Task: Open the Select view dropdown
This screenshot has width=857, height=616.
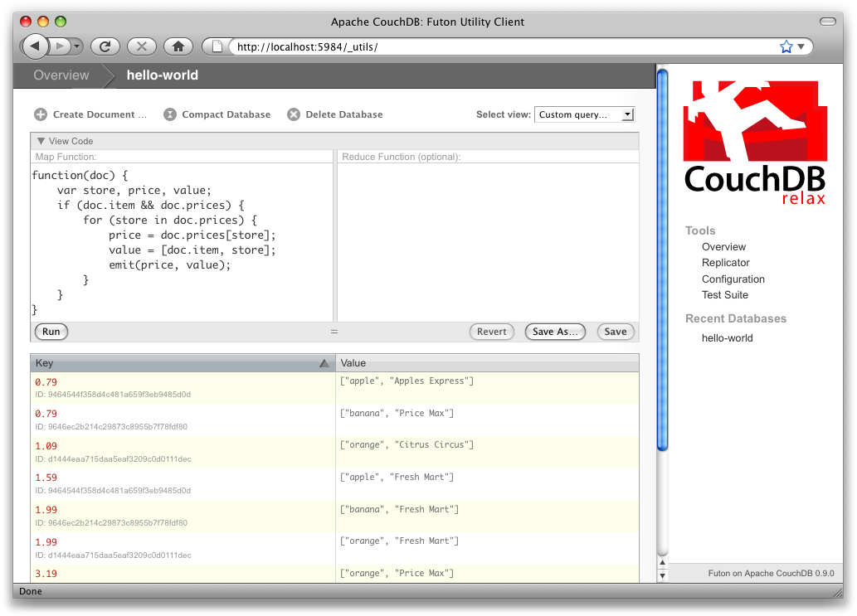Action: point(585,114)
